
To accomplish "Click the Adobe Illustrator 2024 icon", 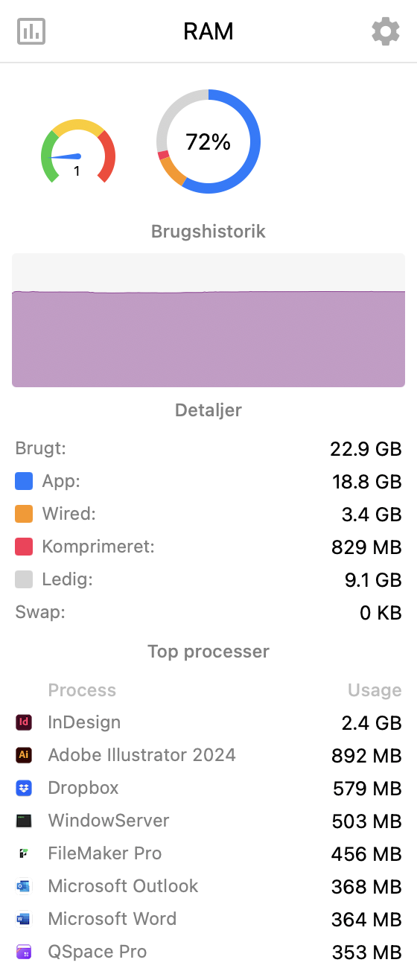I will pos(24,754).
